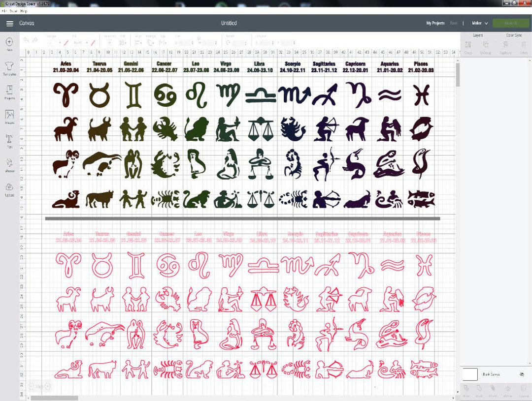
Task: Open the Maker machine selection dropdown
Action: click(x=480, y=23)
